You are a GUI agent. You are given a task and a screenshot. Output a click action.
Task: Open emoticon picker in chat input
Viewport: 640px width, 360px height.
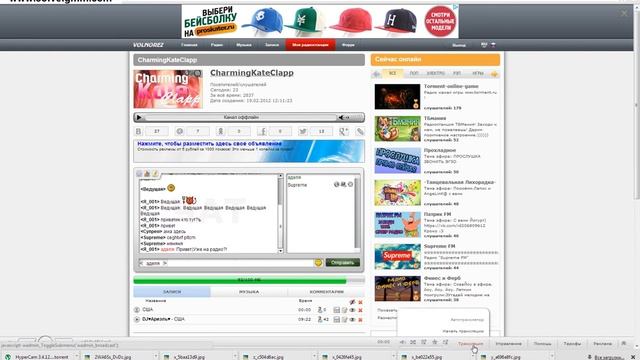(x=318, y=263)
